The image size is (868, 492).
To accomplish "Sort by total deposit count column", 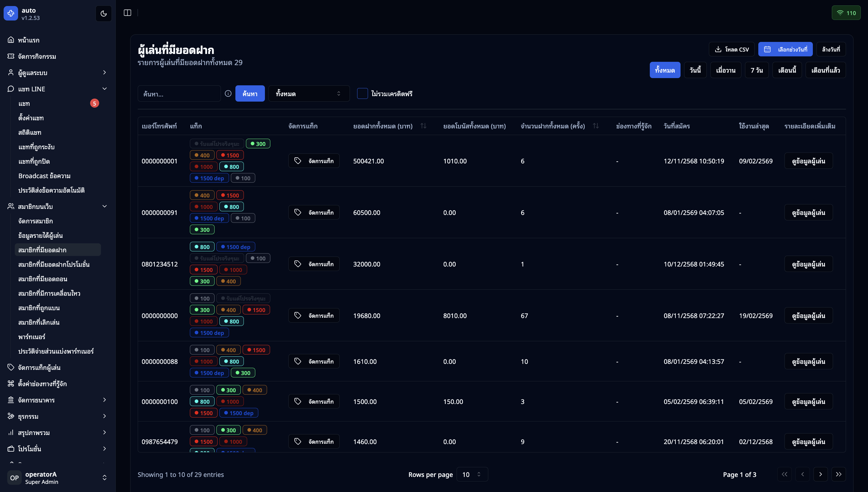I will (x=596, y=126).
